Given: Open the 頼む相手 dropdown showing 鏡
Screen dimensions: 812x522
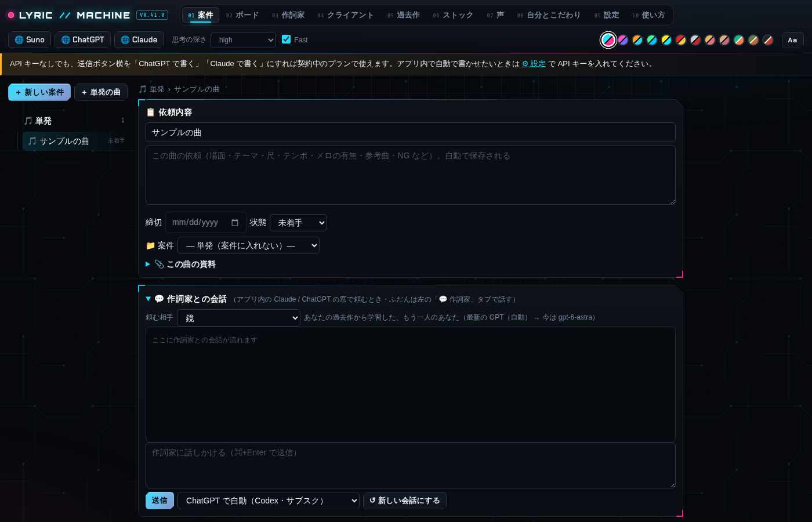Looking at the screenshot, I should pos(238,318).
